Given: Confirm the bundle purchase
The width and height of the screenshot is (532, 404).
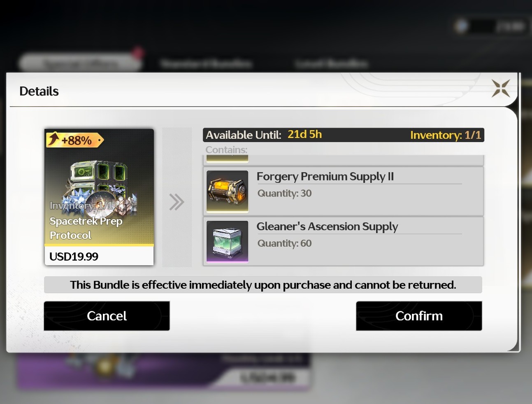Looking at the screenshot, I should 419,316.
